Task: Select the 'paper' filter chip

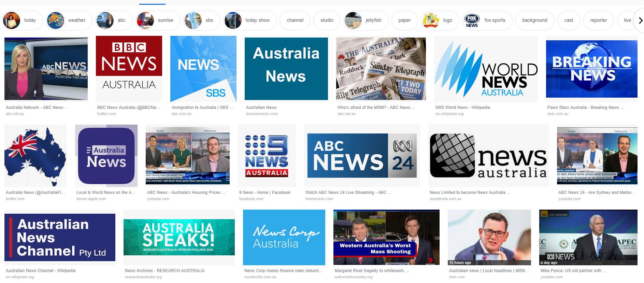Action: click(x=404, y=20)
